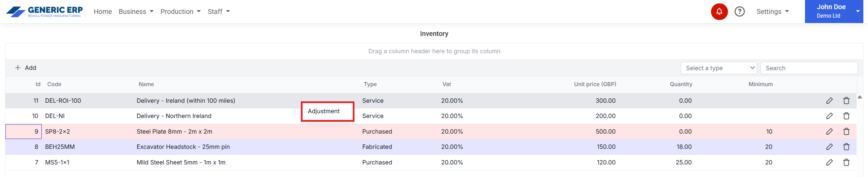Expand the Settings dropdown
Image resolution: width=868 pixels, height=177 pixels.
pyautogui.click(x=772, y=12)
